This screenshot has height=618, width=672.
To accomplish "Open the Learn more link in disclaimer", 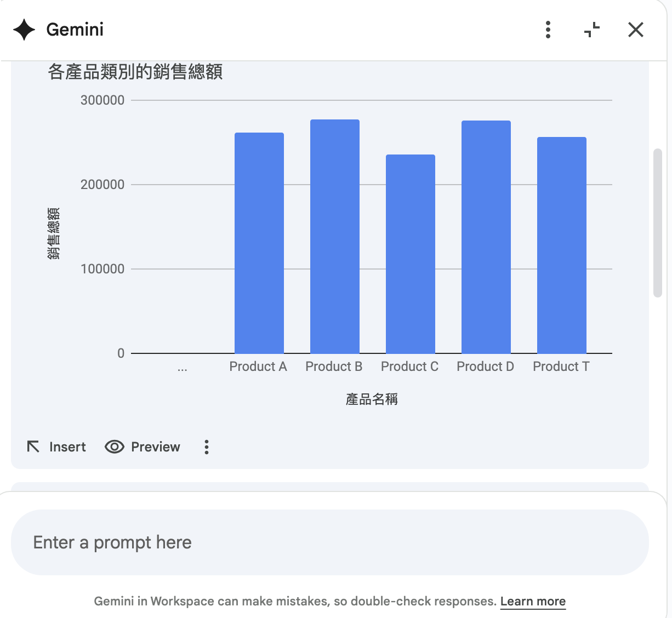I will [532, 600].
